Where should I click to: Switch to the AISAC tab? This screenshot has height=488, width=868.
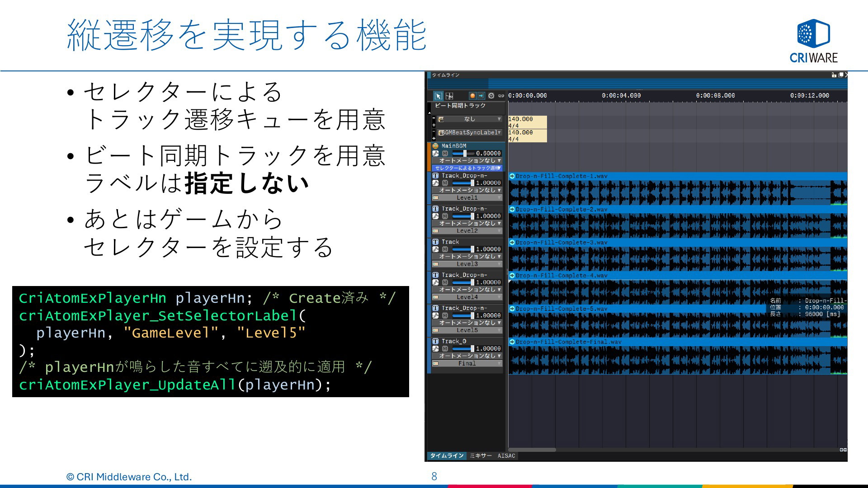click(x=506, y=456)
